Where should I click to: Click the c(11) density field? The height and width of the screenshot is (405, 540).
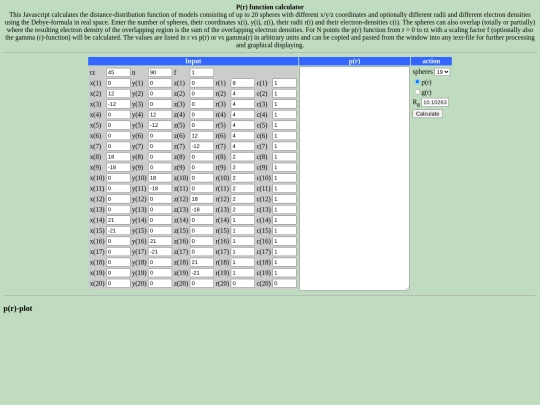click(284, 188)
